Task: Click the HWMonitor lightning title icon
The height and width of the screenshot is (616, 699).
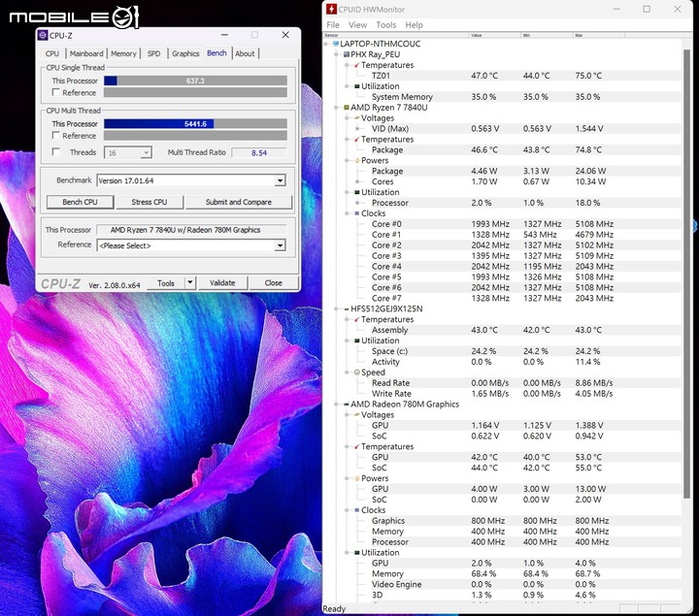Action: point(331,9)
